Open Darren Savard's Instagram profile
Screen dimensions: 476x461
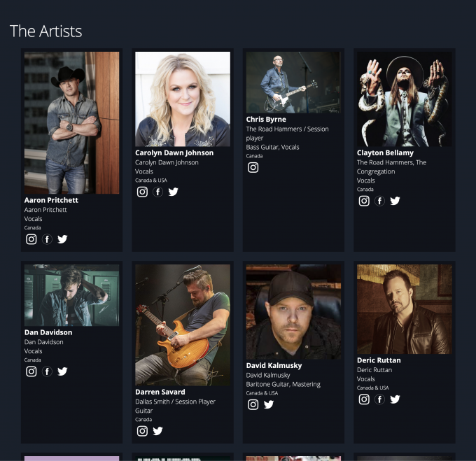(x=142, y=431)
